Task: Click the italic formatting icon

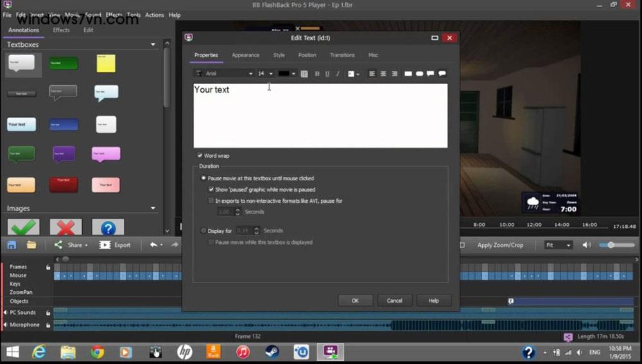Action: coord(338,74)
